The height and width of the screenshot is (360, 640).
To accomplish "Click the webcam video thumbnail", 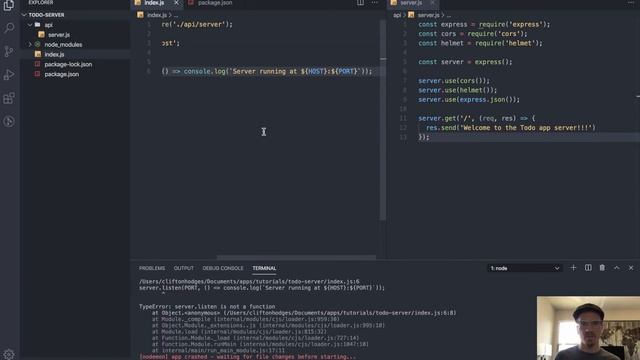I will [x=588, y=328].
